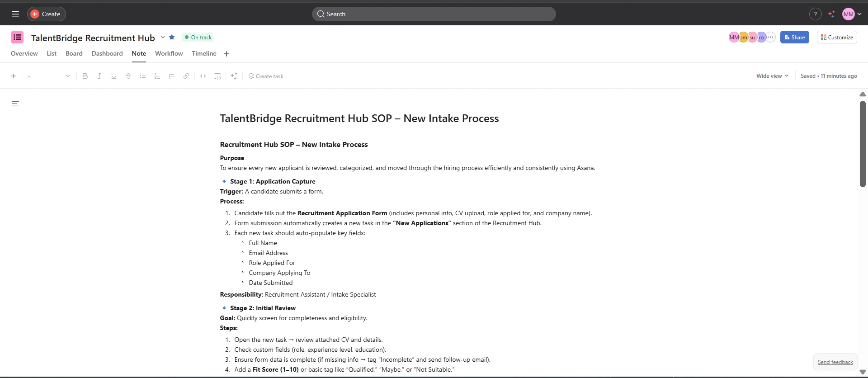Toggle underline text formatting
Viewport: 868px width, 378px height.
click(x=114, y=76)
